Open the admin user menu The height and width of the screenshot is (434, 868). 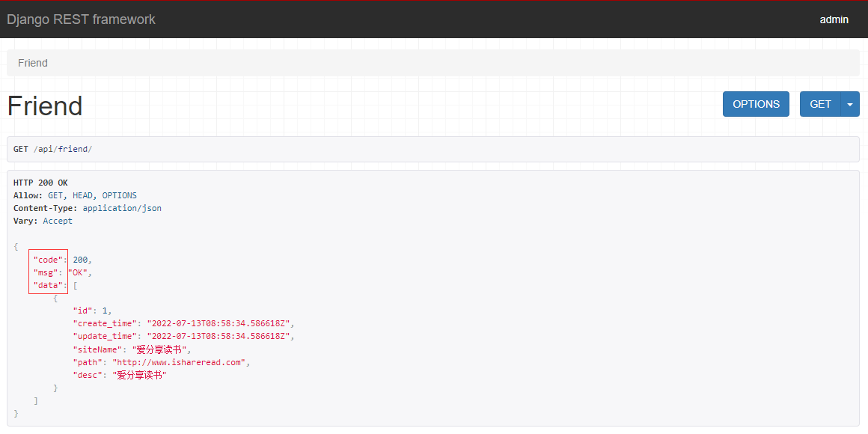click(x=834, y=19)
